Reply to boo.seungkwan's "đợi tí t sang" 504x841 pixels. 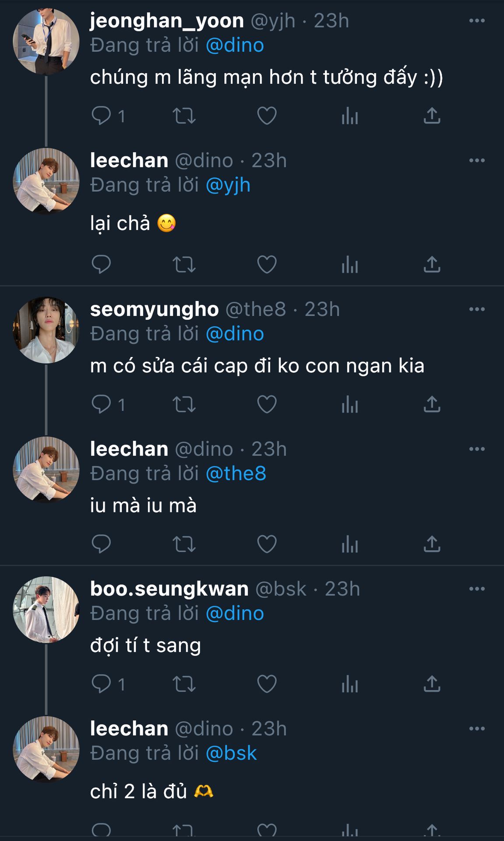[101, 684]
